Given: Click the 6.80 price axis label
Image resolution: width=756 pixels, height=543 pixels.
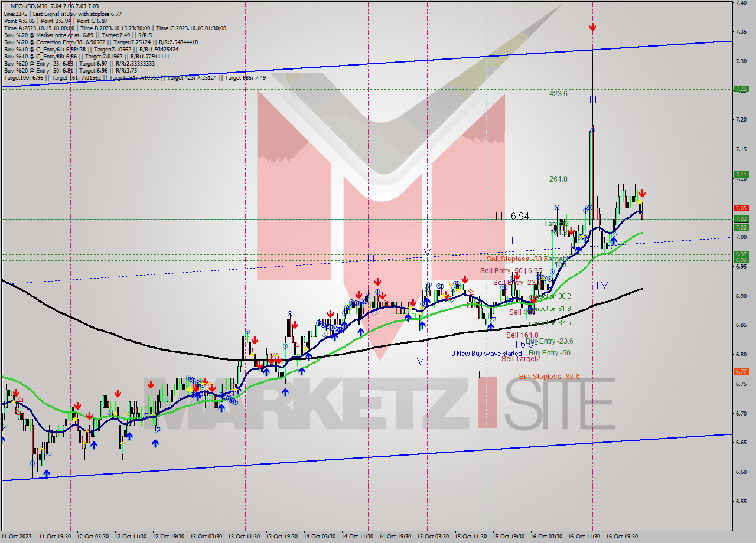Looking at the screenshot, I should (x=741, y=354).
